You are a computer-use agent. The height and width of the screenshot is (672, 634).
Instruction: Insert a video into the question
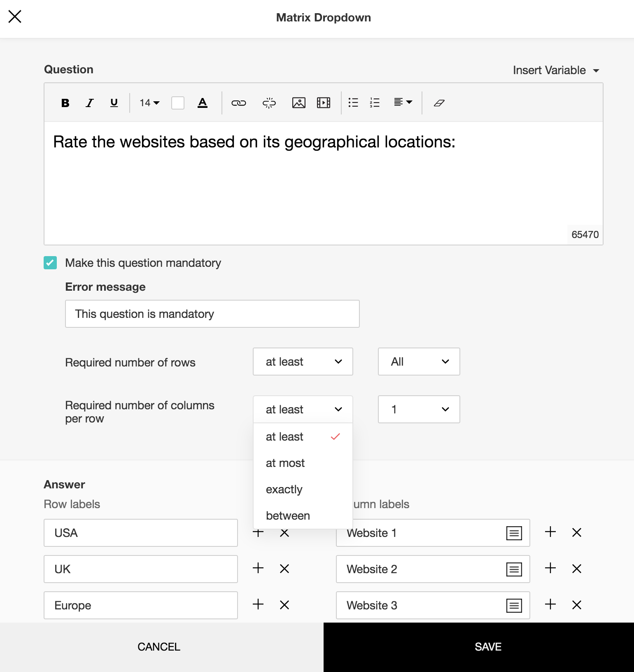[x=324, y=103]
